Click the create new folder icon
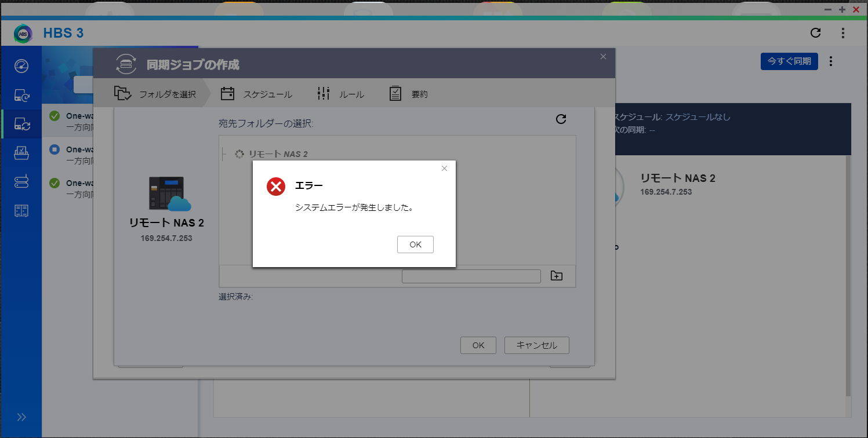The height and width of the screenshot is (438, 868). point(556,276)
